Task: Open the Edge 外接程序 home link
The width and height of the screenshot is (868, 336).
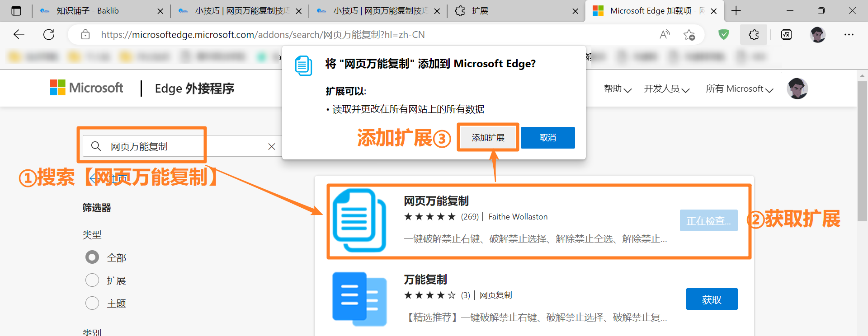Action: pyautogui.click(x=194, y=89)
